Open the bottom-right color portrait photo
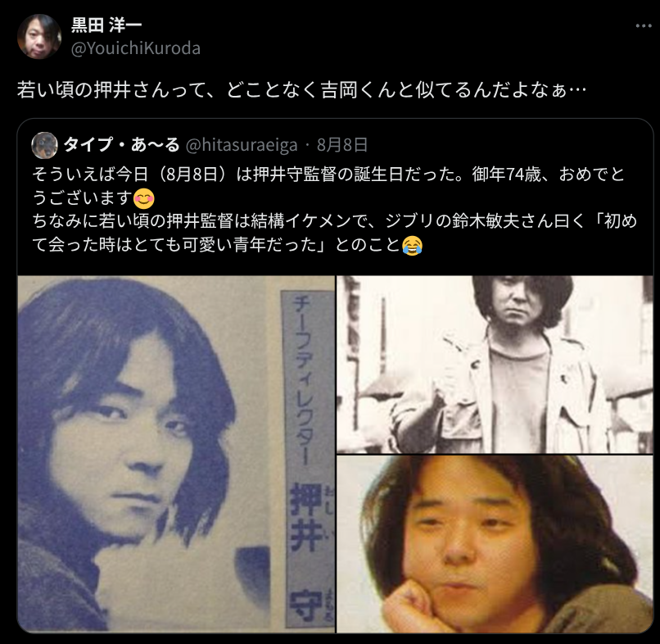This screenshot has width=660, height=644. (495, 544)
